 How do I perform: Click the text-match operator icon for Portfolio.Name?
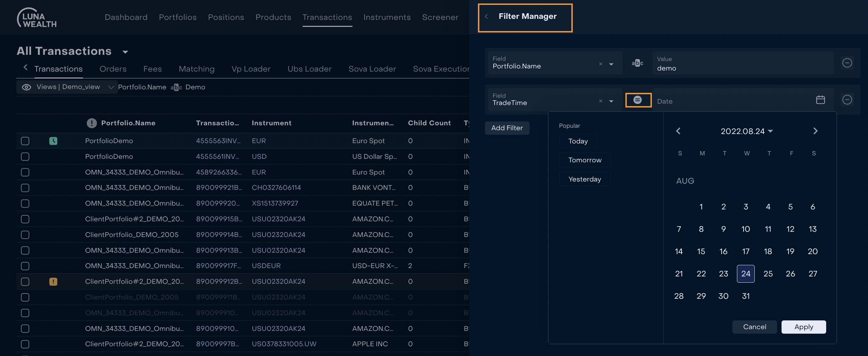(x=637, y=63)
